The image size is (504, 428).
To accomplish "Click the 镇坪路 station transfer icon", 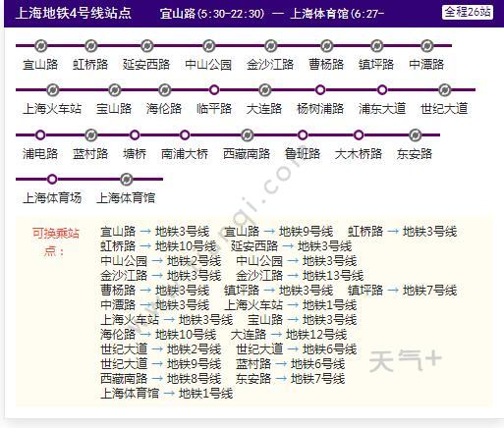I will (376, 46).
